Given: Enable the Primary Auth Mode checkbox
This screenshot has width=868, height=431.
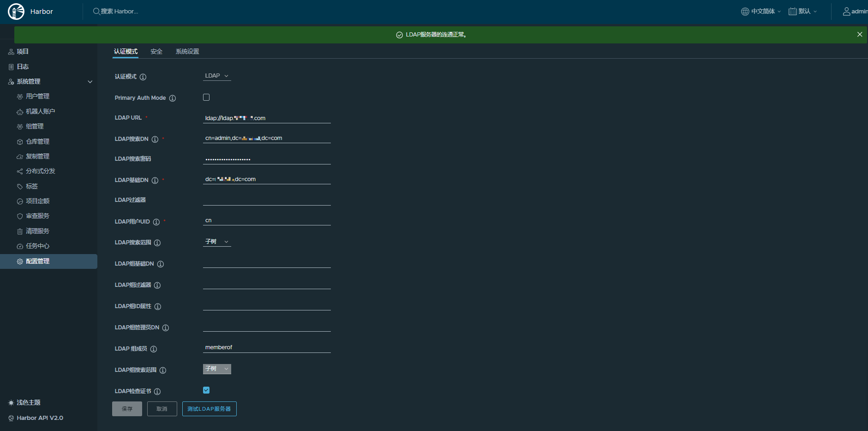Looking at the screenshot, I should [206, 97].
